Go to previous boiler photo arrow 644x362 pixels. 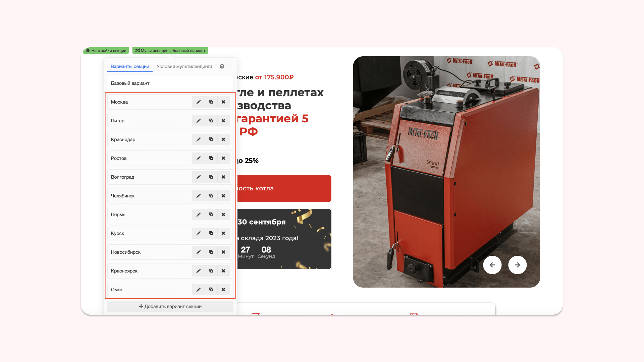tap(492, 265)
